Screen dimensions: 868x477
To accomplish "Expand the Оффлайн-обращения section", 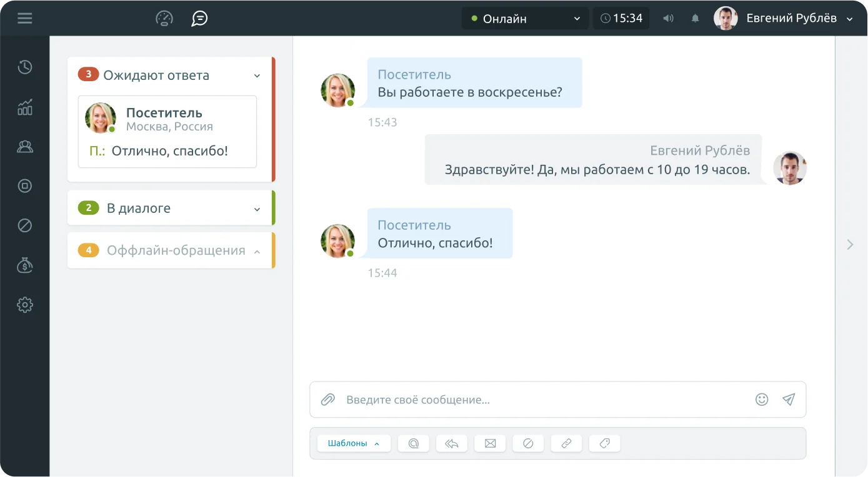I will point(256,251).
